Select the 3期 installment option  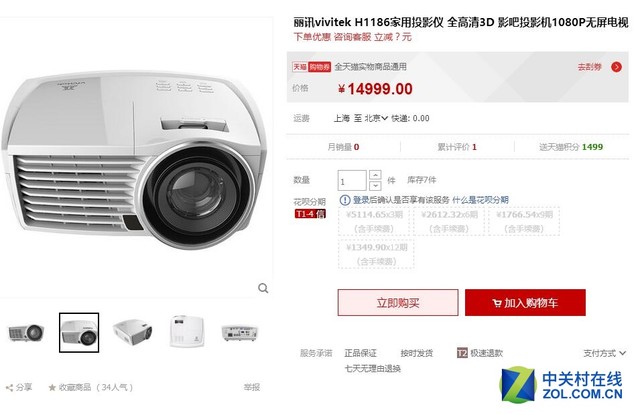click(374, 222)
